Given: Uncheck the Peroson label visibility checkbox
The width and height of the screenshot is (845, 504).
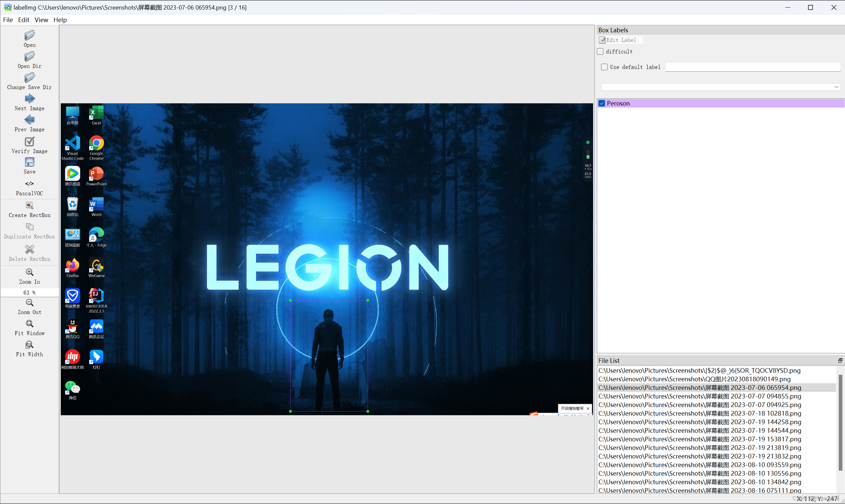Looking at the screenshot, I should (602, 103).
